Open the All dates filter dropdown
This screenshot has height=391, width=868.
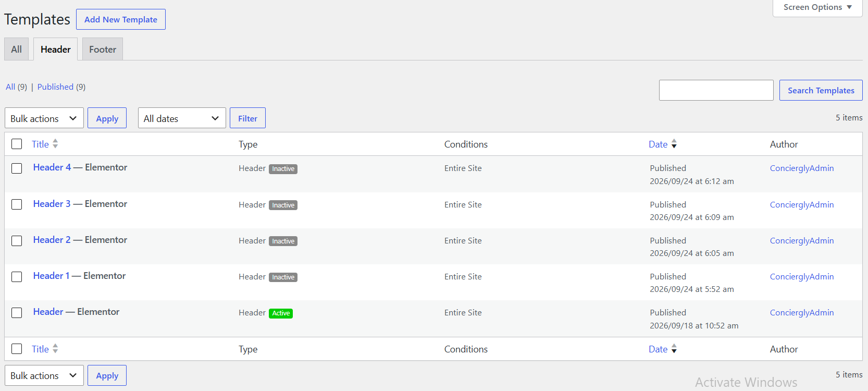[x=182, y=118]
